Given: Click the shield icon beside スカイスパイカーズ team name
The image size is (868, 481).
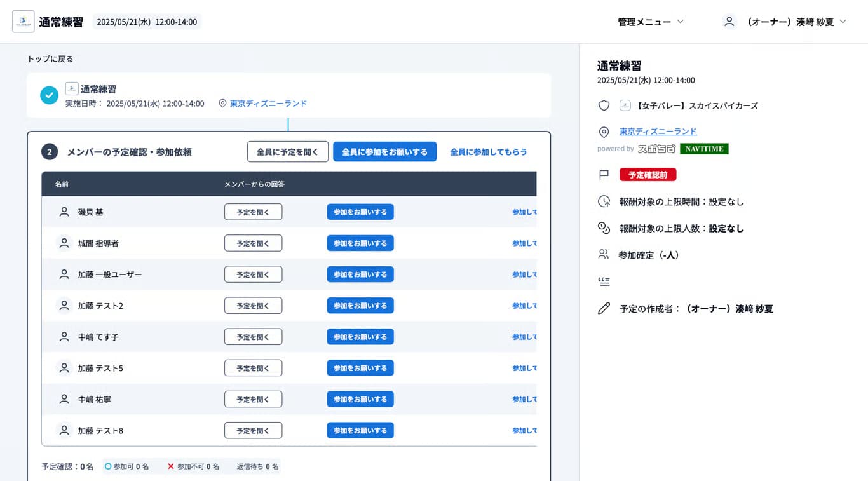Looking at the screenshot, I should click(x=604, y=105).
